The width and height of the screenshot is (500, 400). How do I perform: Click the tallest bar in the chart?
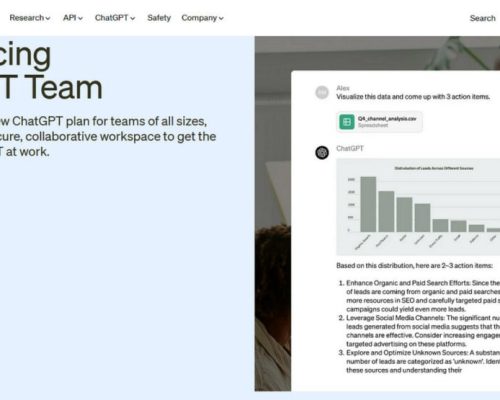368,204
